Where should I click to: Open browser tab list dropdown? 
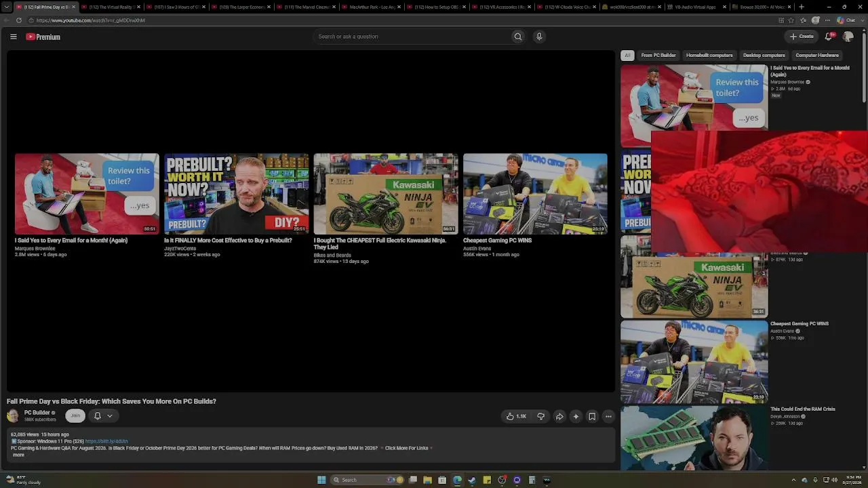[7, 7]
